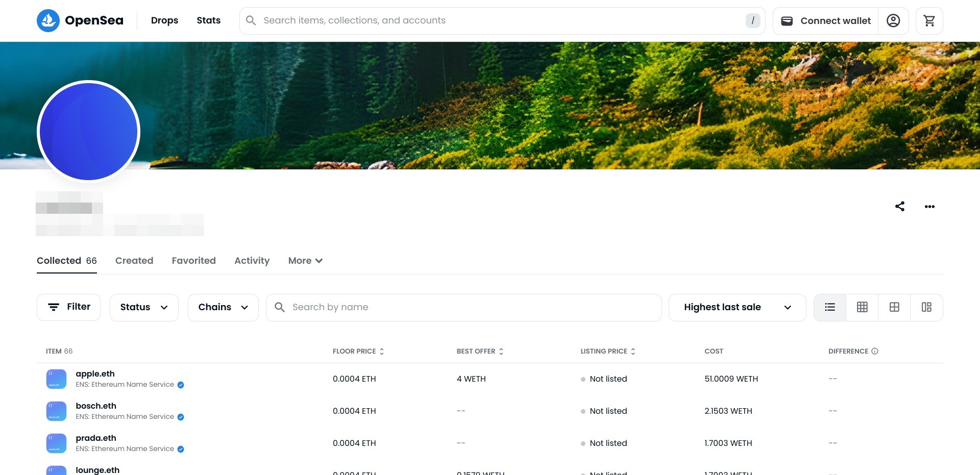Open the shopping cart icon
Image resolution: width=980 pixels, height=475 pixels.
point(929,20)
